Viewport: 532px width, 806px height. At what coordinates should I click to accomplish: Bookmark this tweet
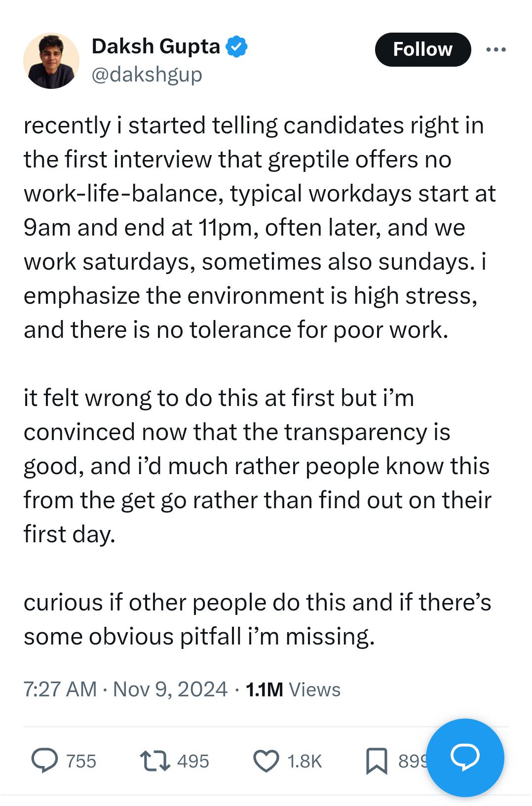coord(377,761)
